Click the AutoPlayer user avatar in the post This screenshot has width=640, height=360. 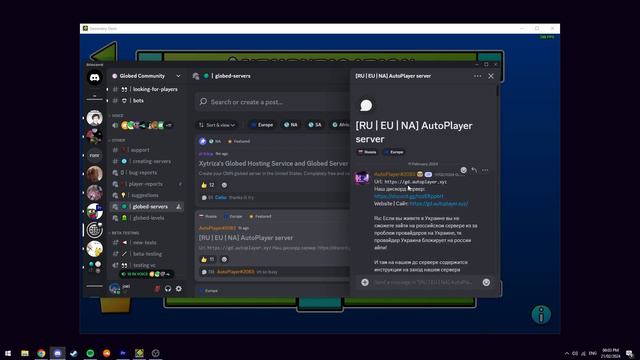tap(362, 178)
